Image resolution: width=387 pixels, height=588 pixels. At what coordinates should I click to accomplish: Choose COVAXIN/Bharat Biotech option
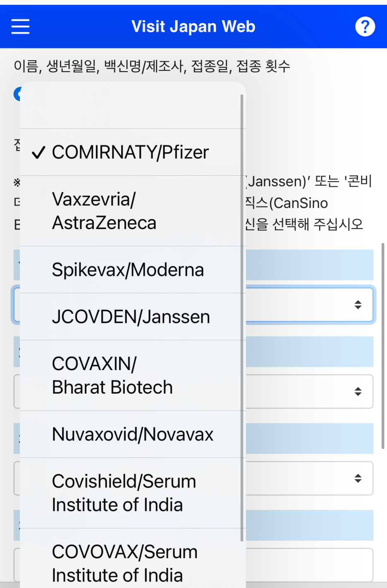click(x=133, y=375)
